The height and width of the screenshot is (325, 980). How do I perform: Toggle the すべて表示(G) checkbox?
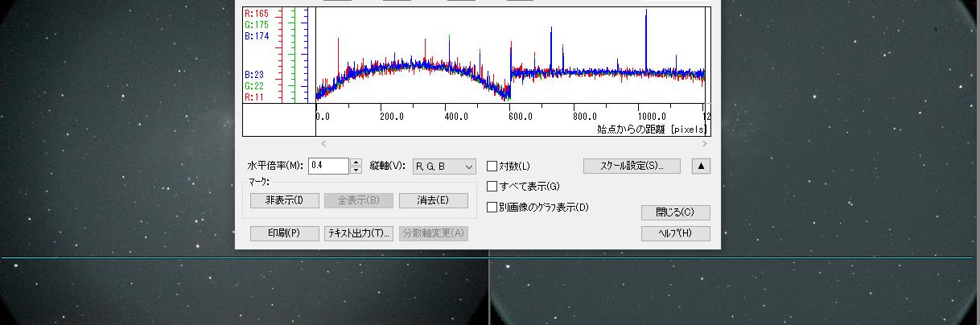click(x=492, y=187)
